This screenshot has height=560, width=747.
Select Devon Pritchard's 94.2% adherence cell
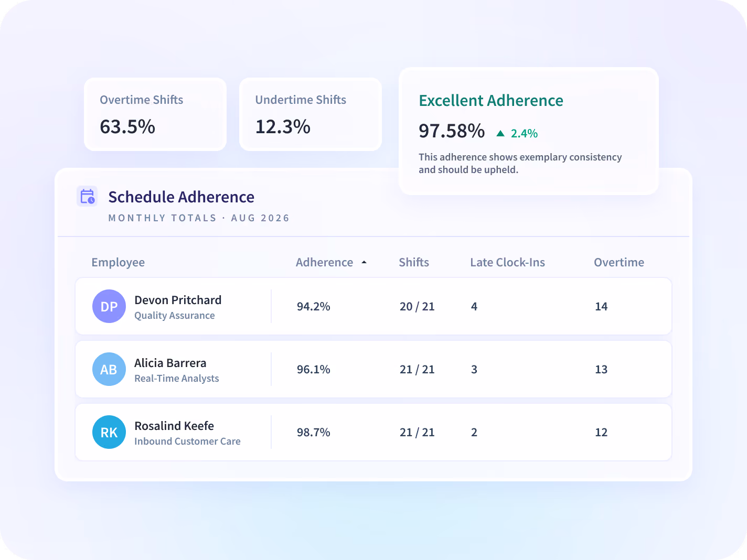[313, 307]
